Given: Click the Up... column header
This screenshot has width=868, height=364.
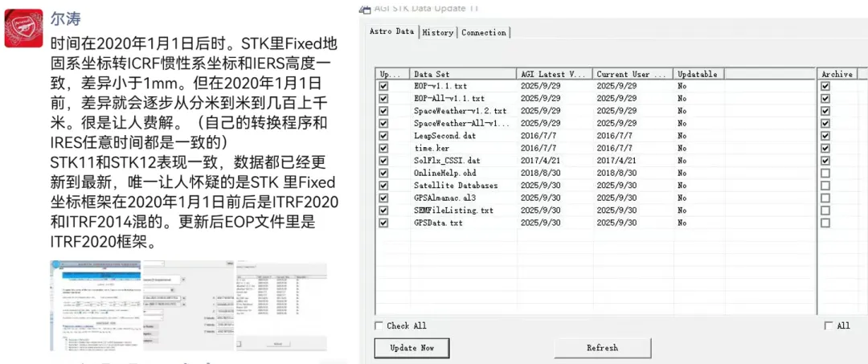Looking at the screenshot, I should 392,74.
